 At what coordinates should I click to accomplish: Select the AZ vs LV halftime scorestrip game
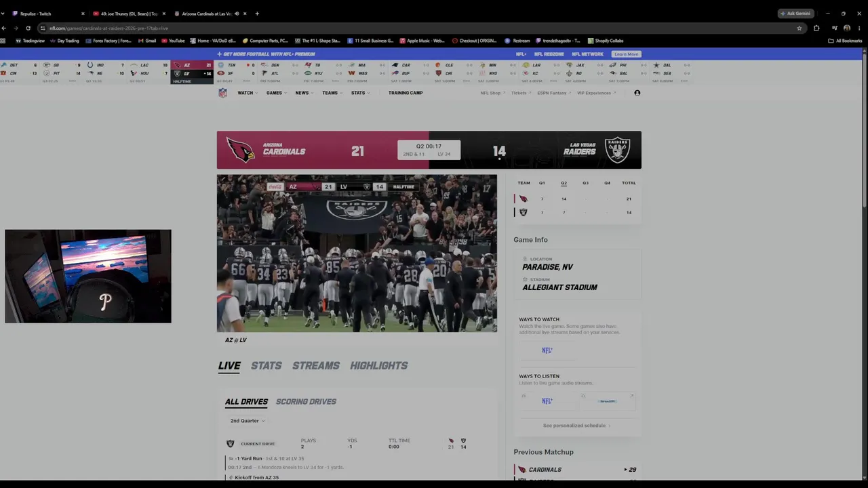pyautogui.click(x=192, y=72)
